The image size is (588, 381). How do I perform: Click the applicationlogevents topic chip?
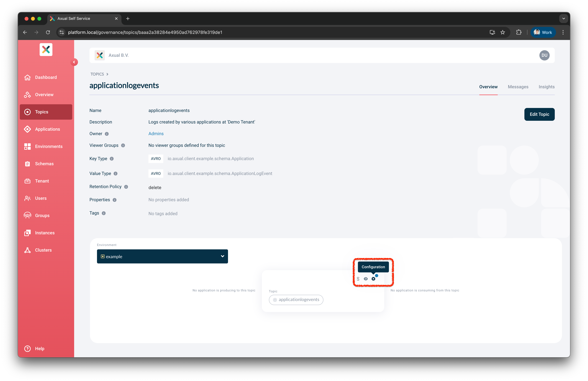tap(296, 300)
